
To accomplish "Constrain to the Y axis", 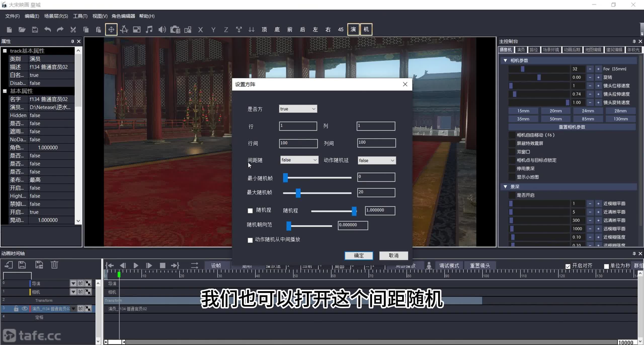I will [213, 30].
